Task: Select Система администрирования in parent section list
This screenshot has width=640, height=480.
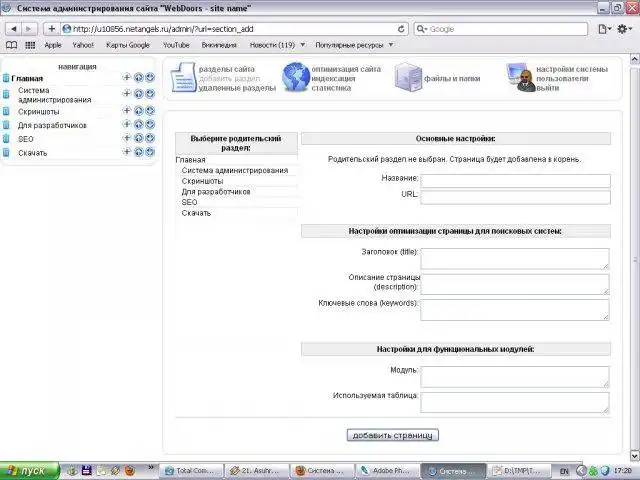Action: click(x=235, y=170)
